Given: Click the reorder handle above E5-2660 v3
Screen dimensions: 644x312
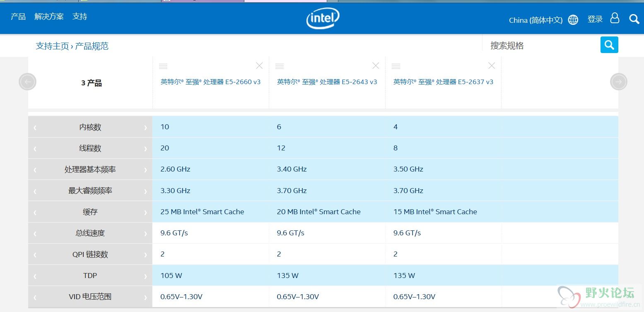Looking at the screenshot, I should [x=163, y=66].
